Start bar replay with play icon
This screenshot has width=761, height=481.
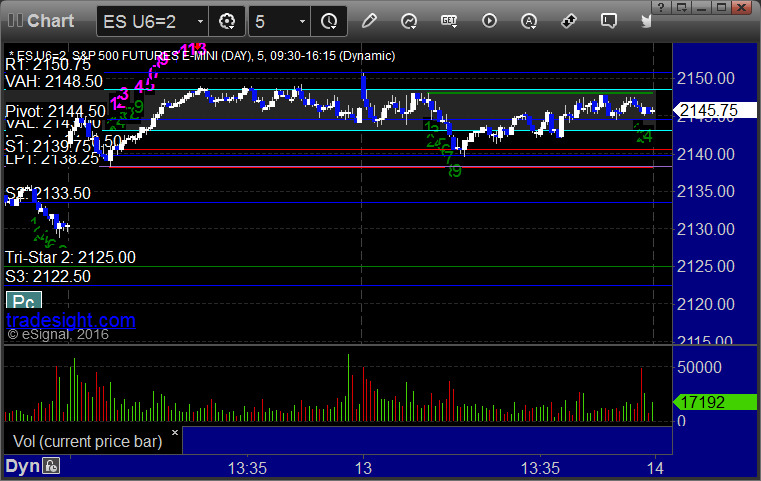(489, 21)
